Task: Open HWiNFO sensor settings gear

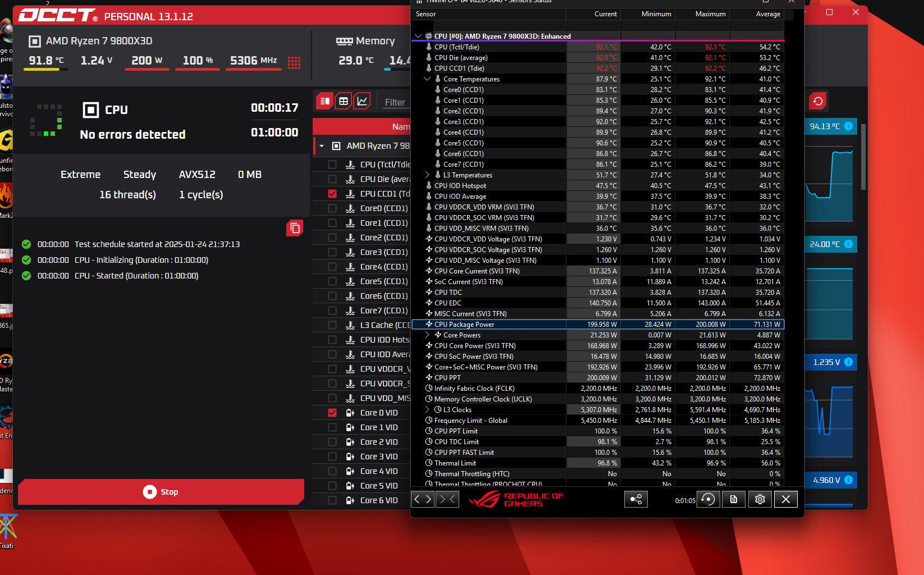Action: click(760, 499)
